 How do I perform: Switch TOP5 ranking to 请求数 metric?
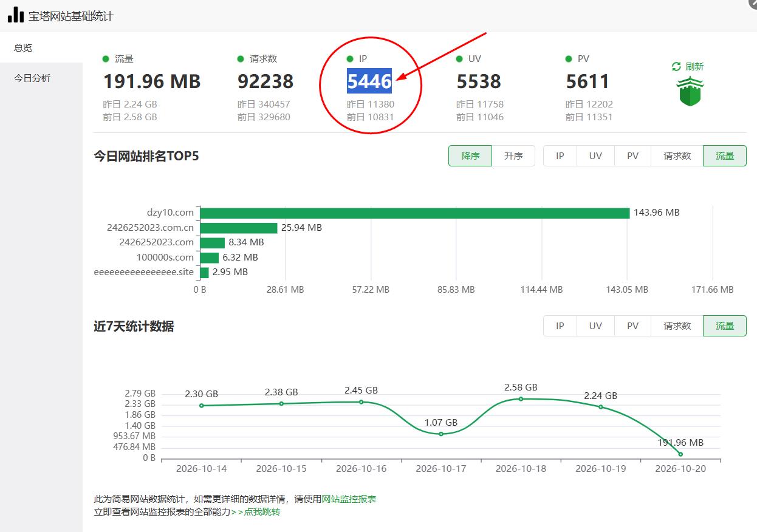tap(677, 155)
